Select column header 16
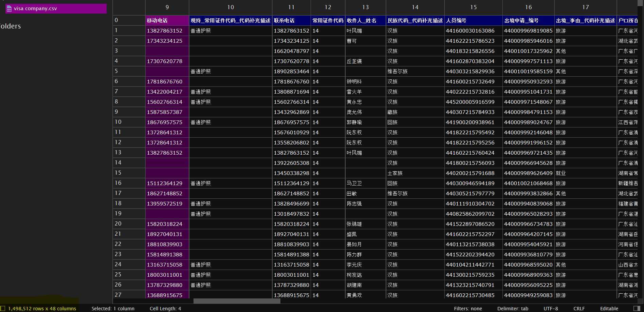Screen dimensions: 644x312 click(529, 7)
